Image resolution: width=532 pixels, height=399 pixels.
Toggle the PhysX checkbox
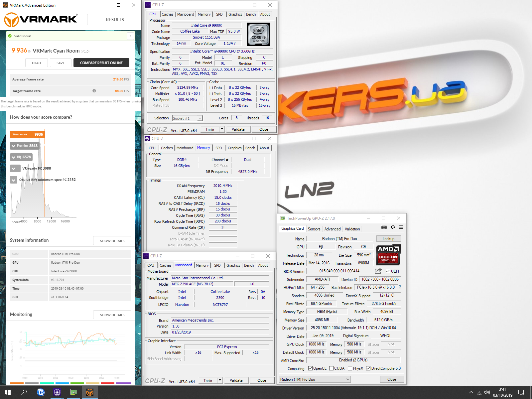click(x=350, y=368)
